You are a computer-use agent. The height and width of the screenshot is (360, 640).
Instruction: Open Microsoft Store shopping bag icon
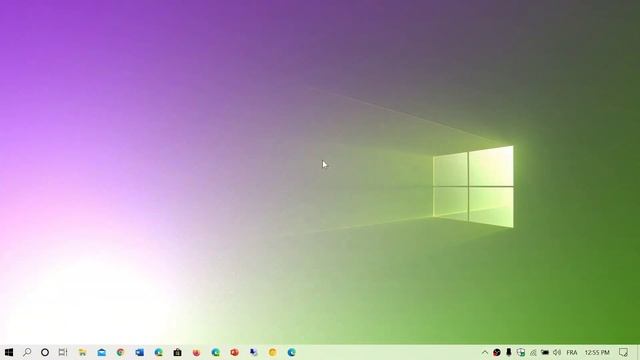tap(178, 352)
